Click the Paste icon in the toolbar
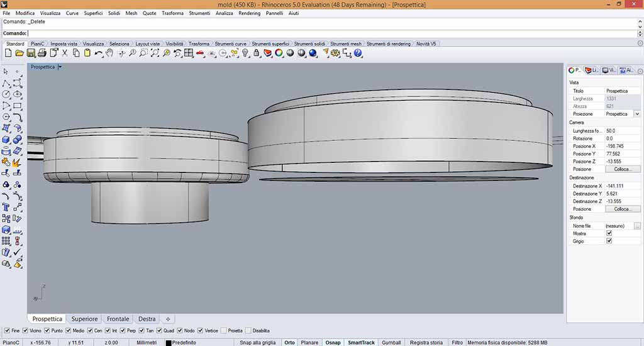 87,53
